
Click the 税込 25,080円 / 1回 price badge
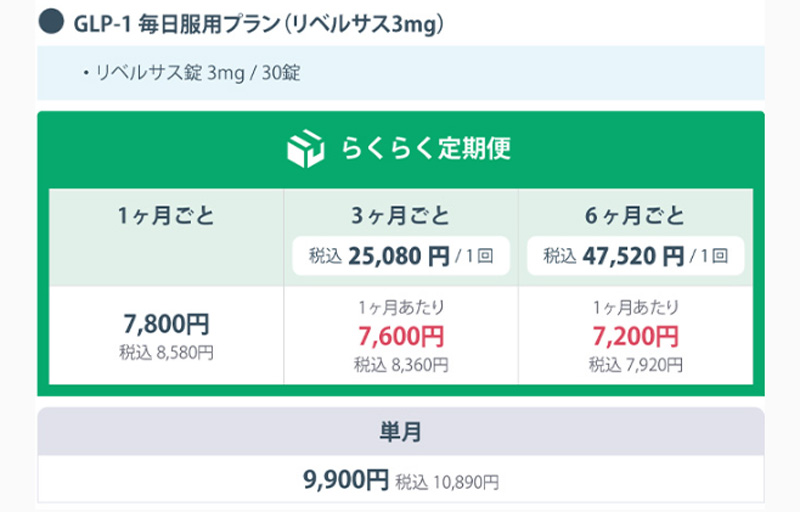point(401,256)
